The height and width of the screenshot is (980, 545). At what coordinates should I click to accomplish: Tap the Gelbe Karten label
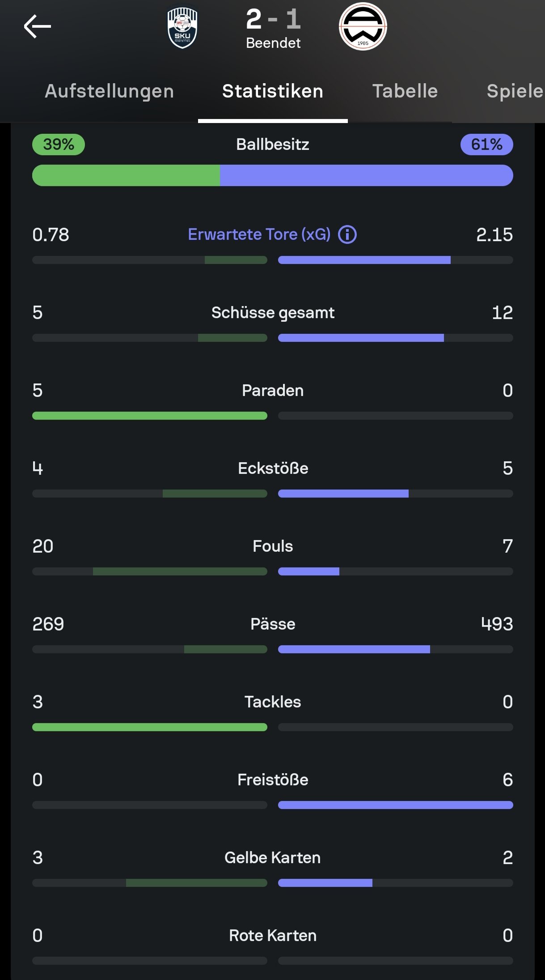click(273, 858)
